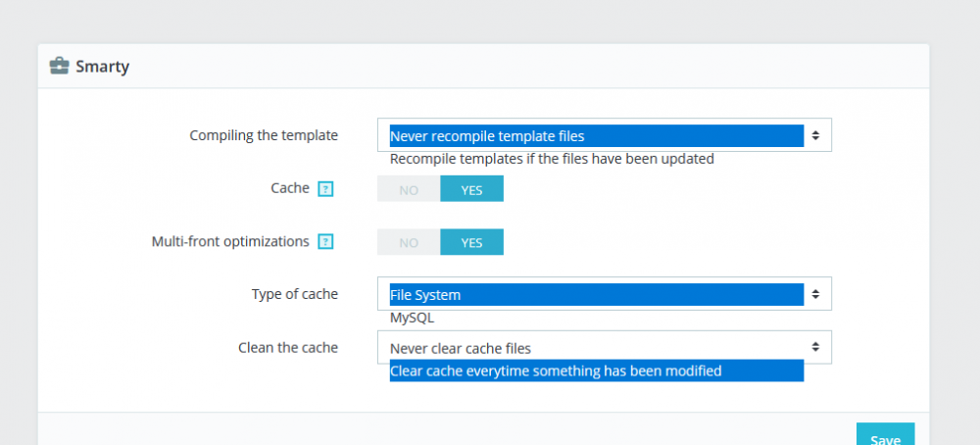Click the Compiling the template label
Screen dimensions: 980x445
point(264,135)
